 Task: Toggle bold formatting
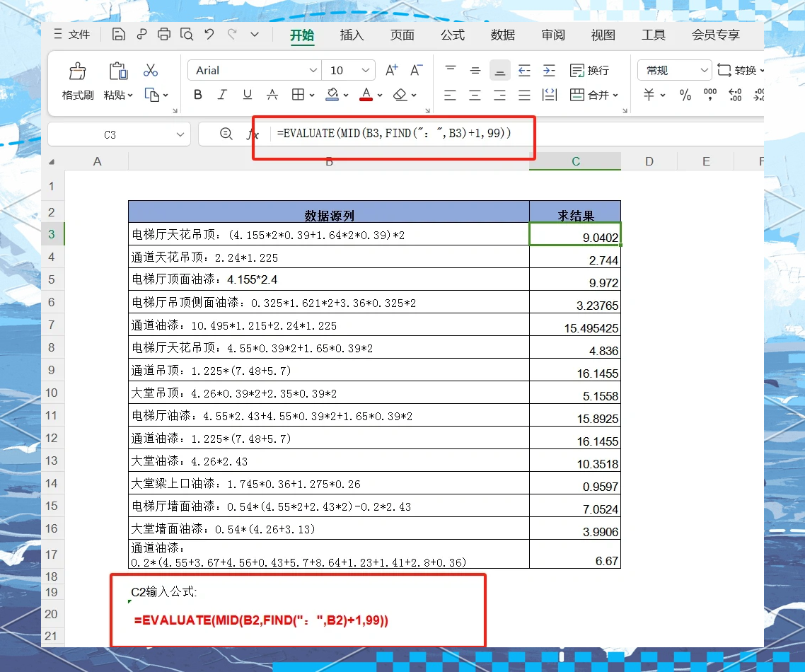coord(197,95)
